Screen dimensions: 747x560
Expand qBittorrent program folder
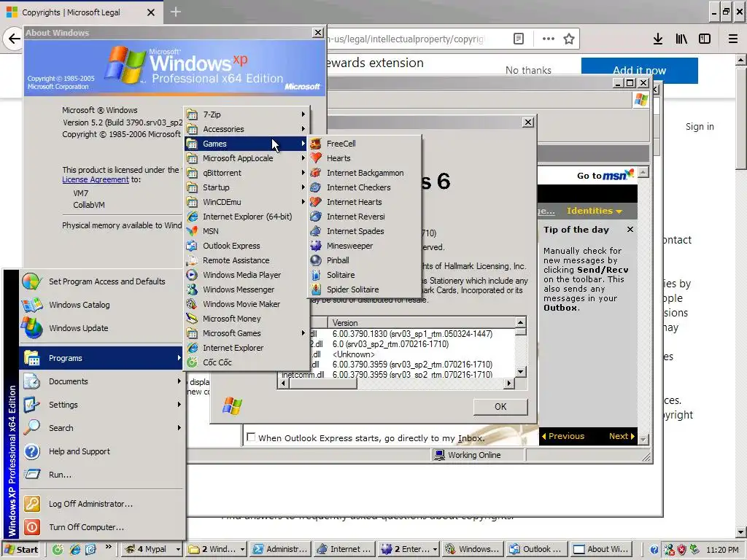coord(247,173)
